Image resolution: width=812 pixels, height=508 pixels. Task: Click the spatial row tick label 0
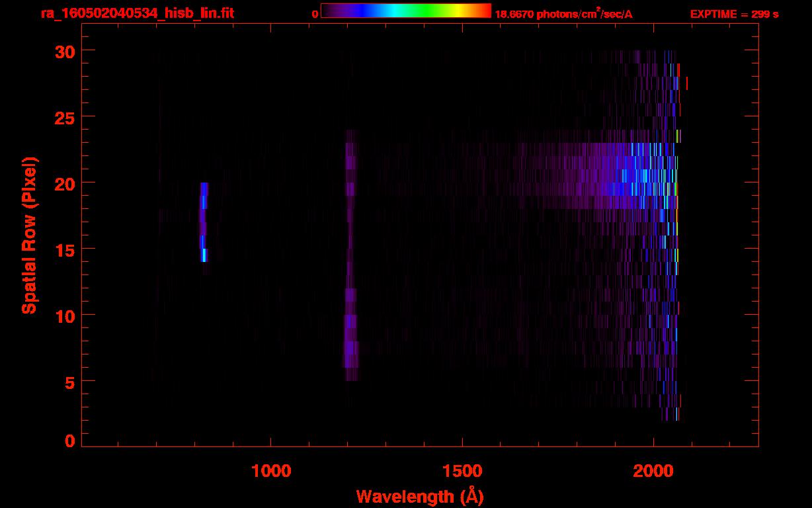tap(69, 441)
